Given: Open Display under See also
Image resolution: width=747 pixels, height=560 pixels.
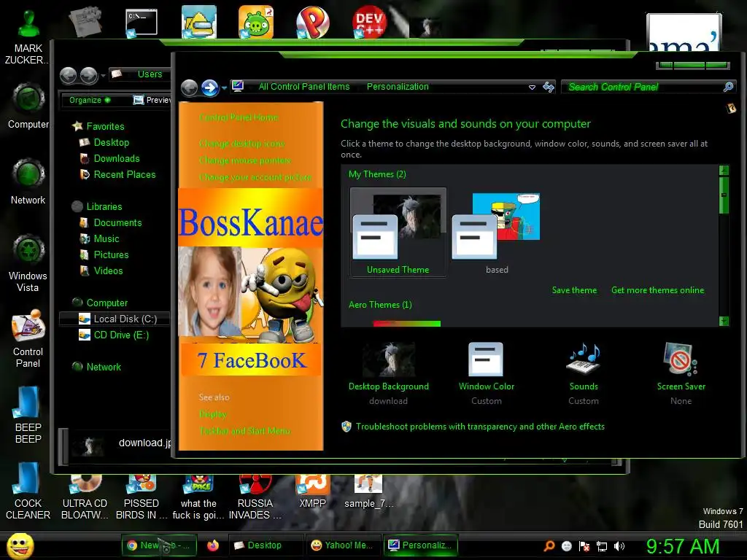Looking at the screenshot, I should pyautogui.click(x=212, y=414).
